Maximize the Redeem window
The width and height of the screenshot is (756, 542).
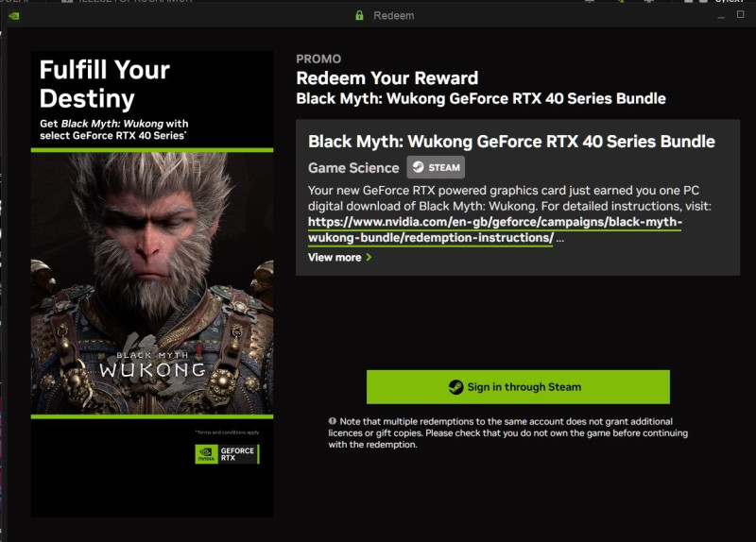741,14
